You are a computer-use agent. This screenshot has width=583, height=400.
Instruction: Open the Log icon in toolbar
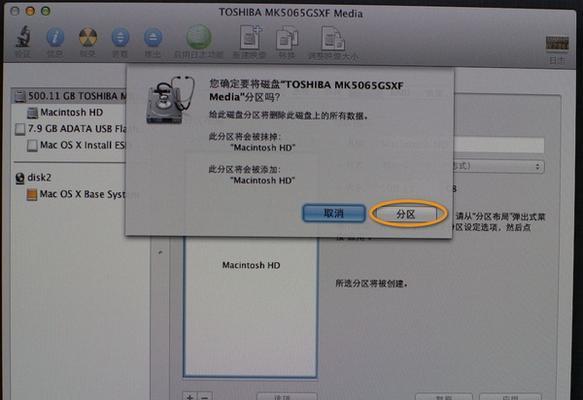pos(557,43)
